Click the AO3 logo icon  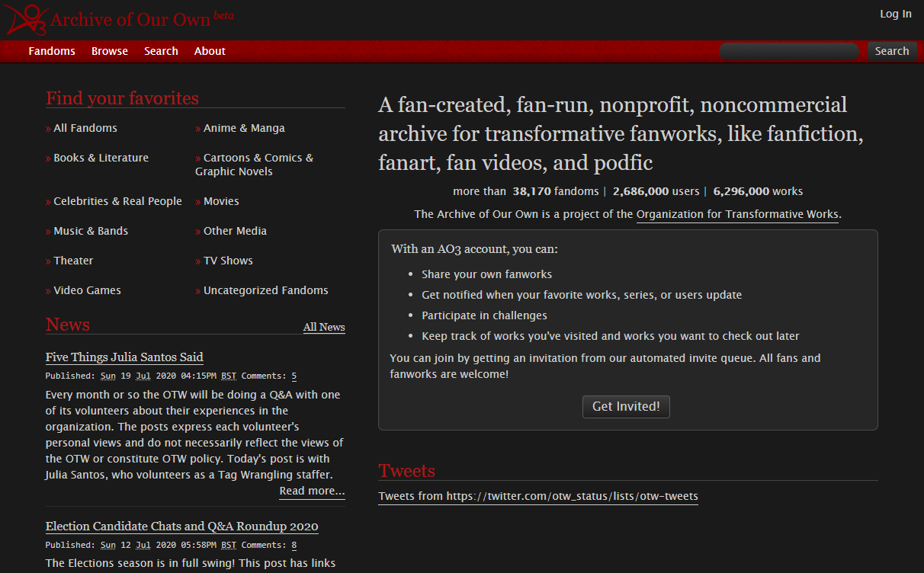click(27, 19)
